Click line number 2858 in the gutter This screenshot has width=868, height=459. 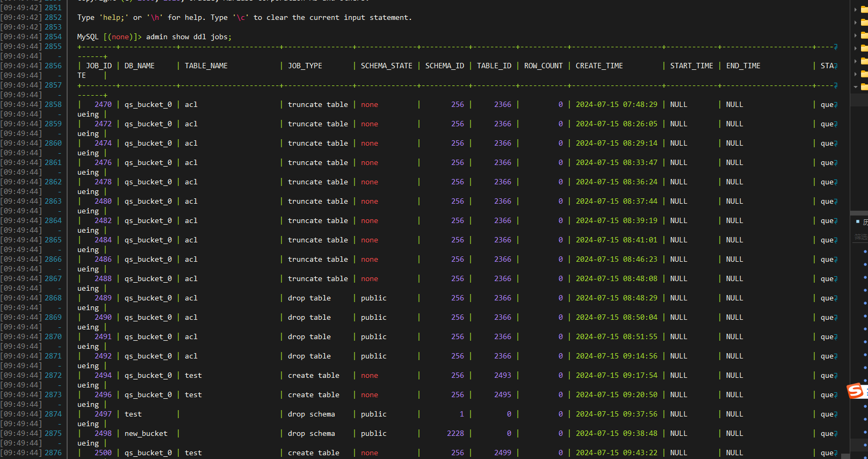[x=53, y=104]
